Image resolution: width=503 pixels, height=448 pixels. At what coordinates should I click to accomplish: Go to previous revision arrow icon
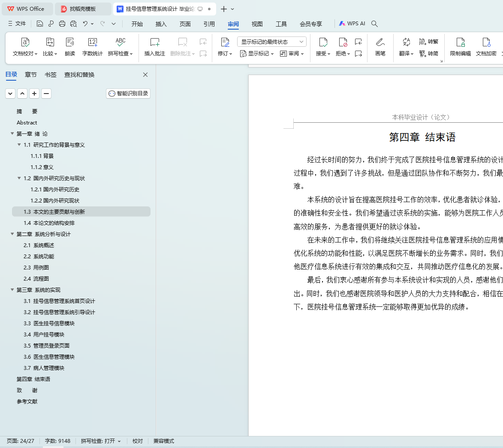click(x=358, y=42)
